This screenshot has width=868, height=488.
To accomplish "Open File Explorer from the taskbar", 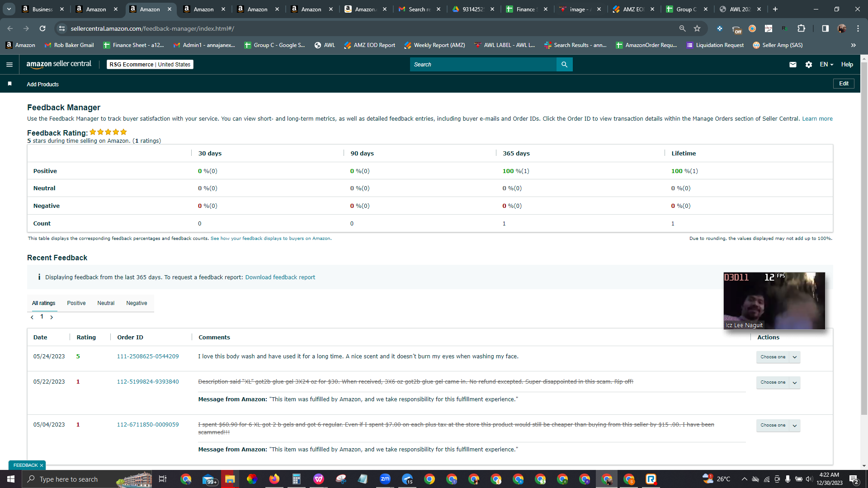I will click(230, 479).
